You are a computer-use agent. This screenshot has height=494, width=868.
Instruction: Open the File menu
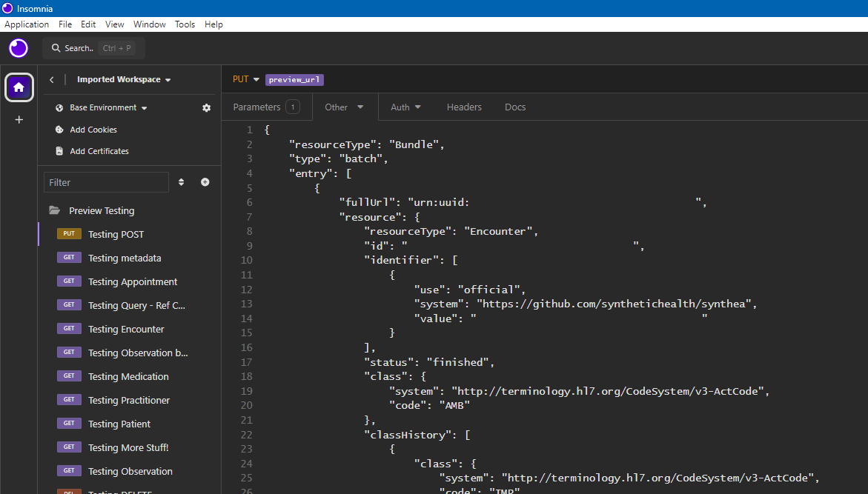tap(65, 24)
